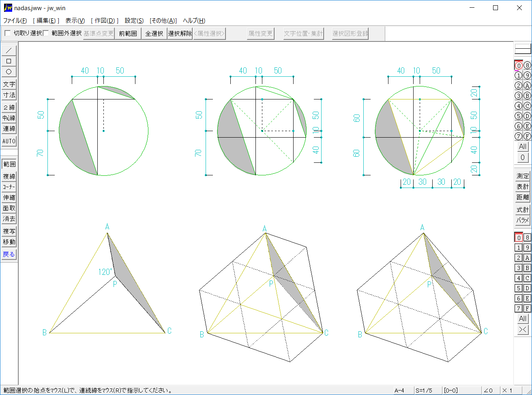
Task: Select the 距離 distance tool
Action: pos(523,197)
